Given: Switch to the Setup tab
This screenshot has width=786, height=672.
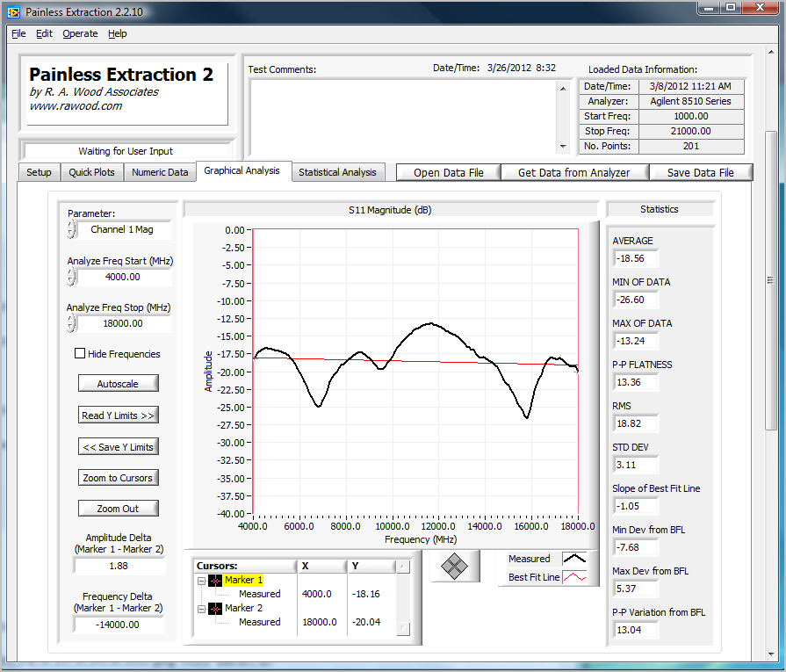Looking at the screenshot, I should coord(40,172).
